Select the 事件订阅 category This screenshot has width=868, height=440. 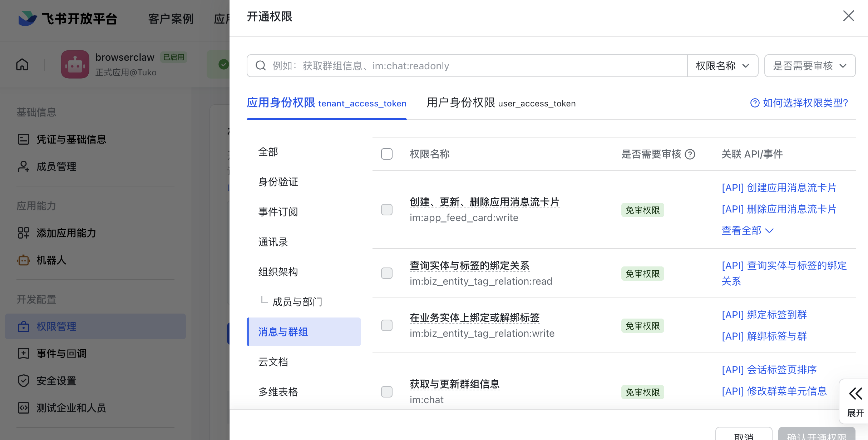point(304,212)
